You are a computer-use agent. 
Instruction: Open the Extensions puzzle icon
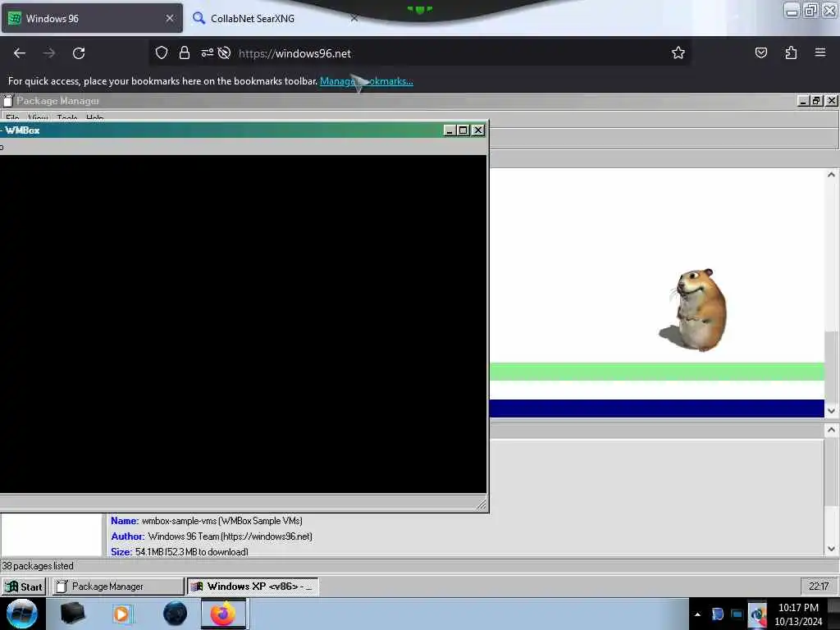[x=791, y=52]
